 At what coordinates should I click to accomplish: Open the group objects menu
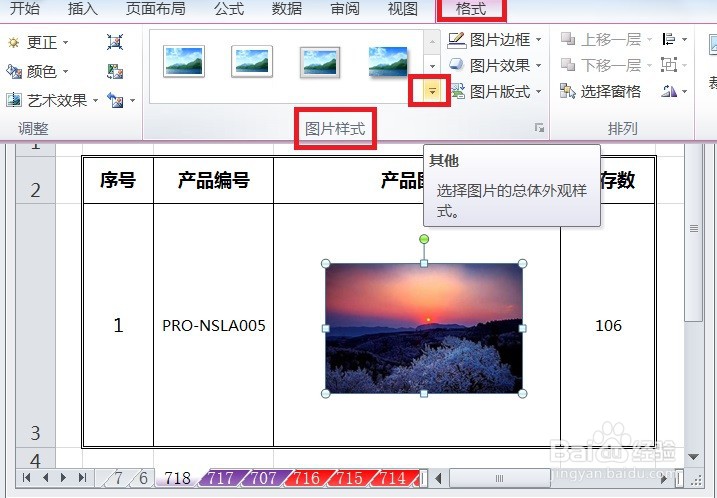tap(674, 65)
